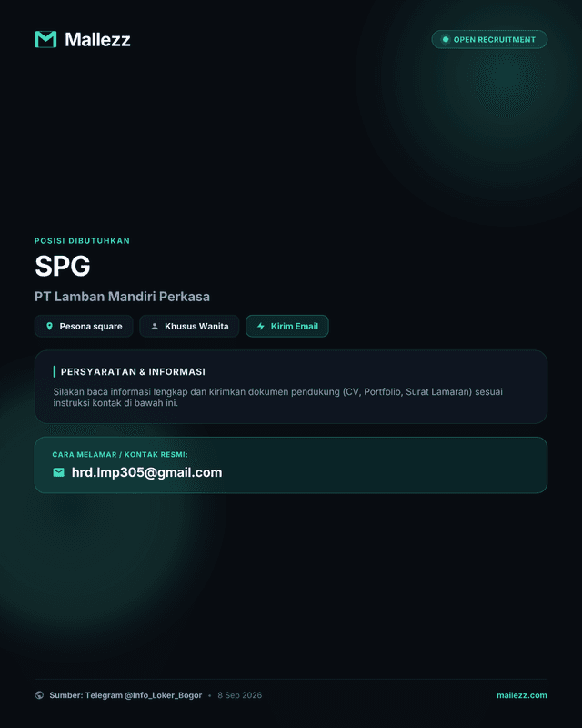The height and width of the screenshot is (728, 582).
Task: Click the globe icon in footer
Action: pyautogui.click(x=39, y=695)
